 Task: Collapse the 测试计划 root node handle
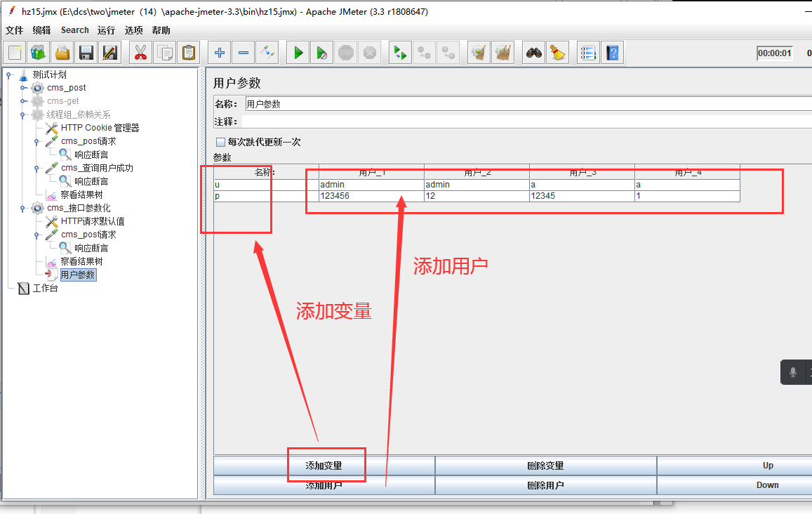(9, 75)
